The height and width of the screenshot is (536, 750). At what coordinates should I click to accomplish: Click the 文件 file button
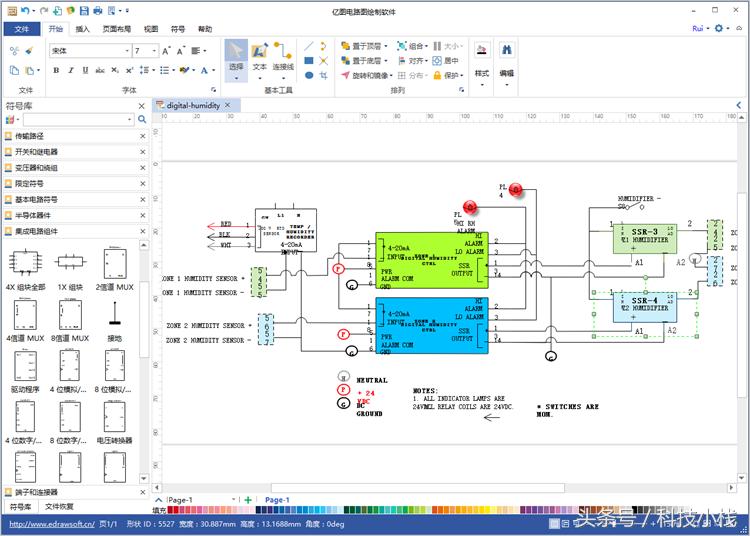(x=22, y=29)
